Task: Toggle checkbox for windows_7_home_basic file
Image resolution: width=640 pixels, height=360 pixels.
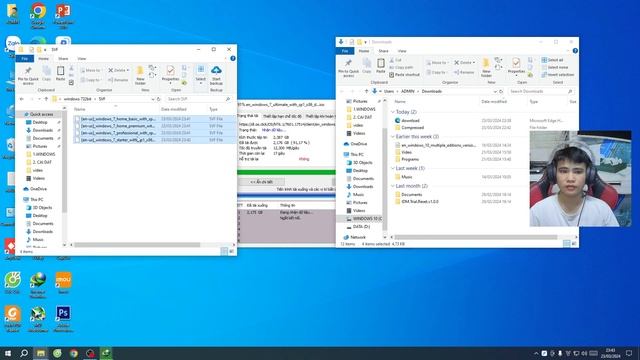Action: click(77, 119)
